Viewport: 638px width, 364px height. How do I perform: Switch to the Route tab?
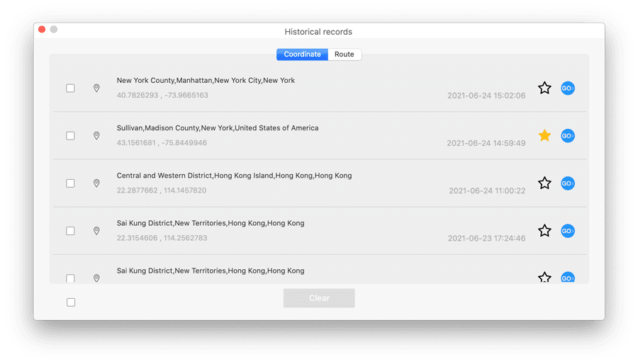click(345, 55)
